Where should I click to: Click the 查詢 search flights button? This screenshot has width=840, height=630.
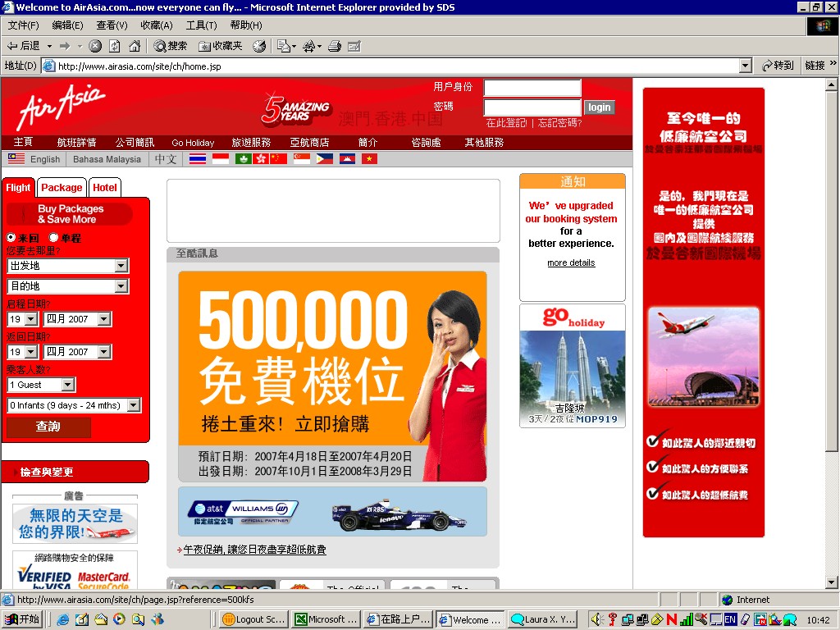coord(48,427)
